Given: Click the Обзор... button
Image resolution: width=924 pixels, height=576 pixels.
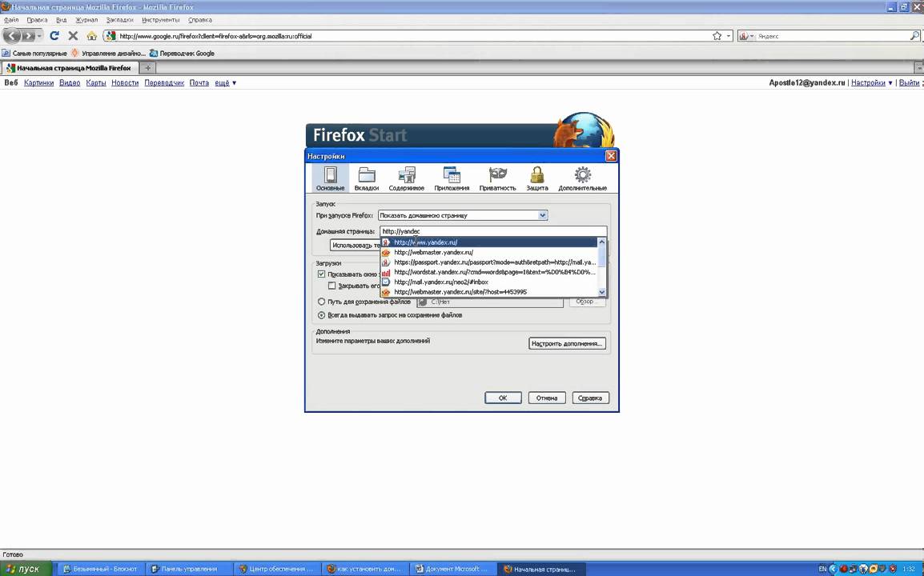Looking at the screenshot, I should click(x=587, y=302).
